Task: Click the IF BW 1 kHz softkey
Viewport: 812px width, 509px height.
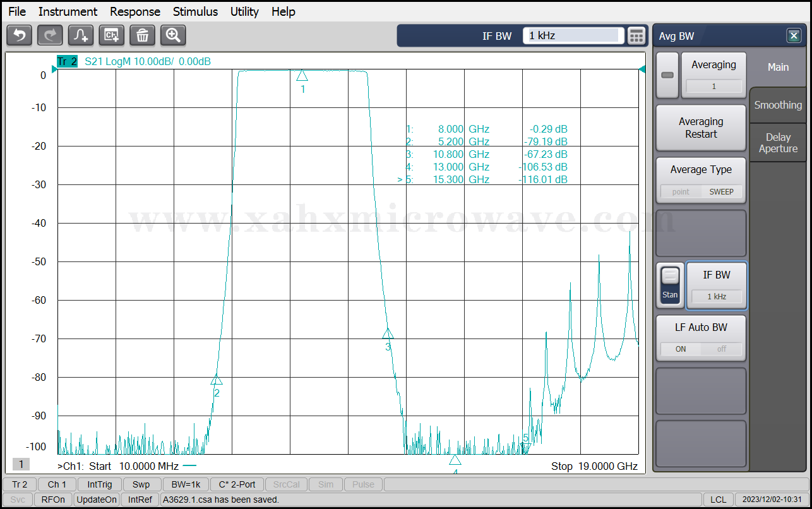Action: coord(716,285)
